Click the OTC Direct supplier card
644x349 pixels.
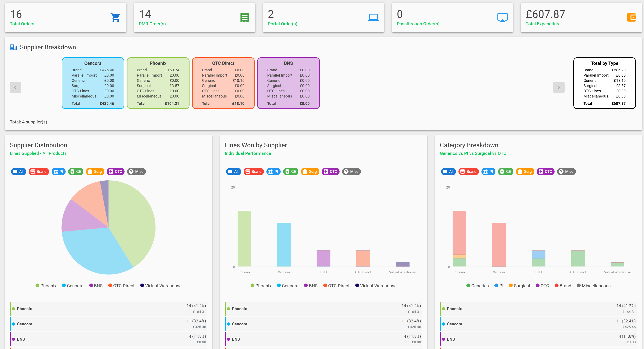(223, 83)
